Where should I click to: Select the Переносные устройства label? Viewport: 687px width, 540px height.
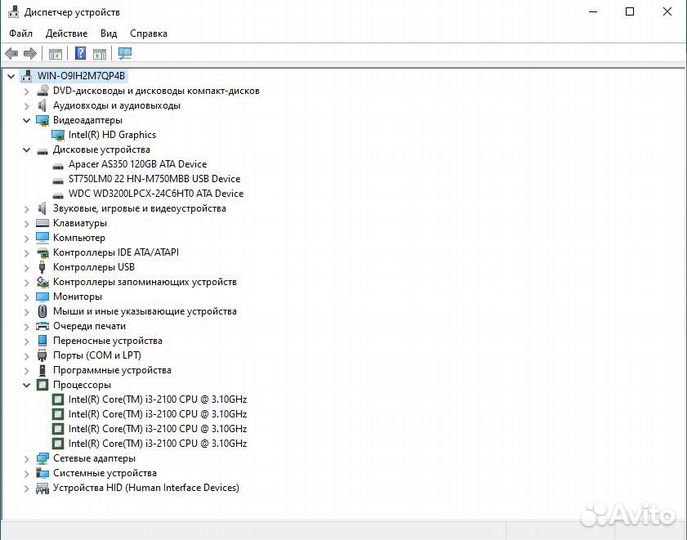click(x=108, y=341)
